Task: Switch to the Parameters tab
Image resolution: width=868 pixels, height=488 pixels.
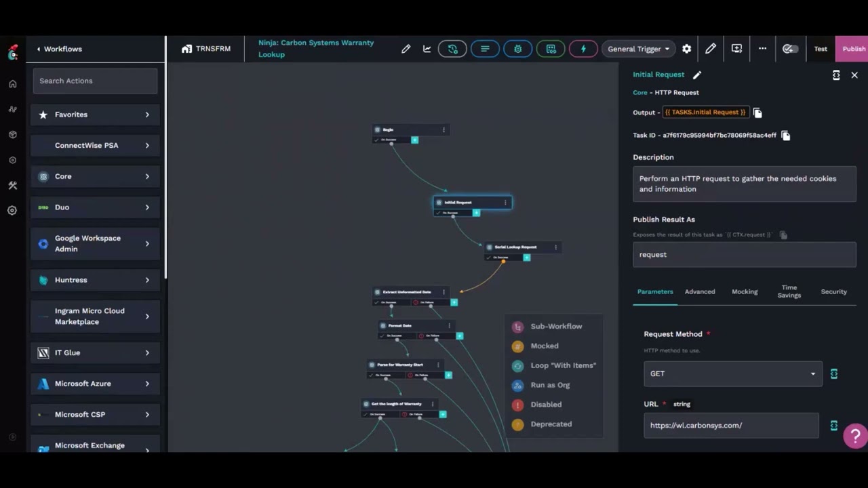Action: click(655, 292)
